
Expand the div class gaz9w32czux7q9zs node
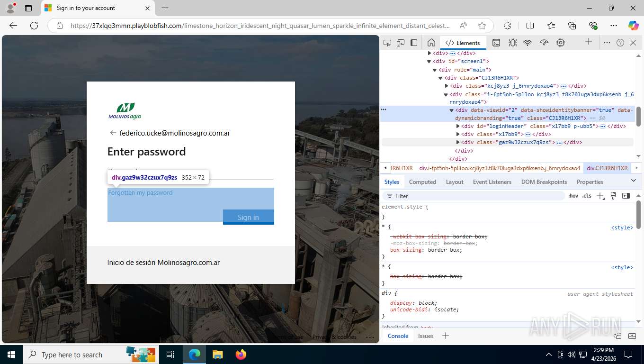[458, 142]
